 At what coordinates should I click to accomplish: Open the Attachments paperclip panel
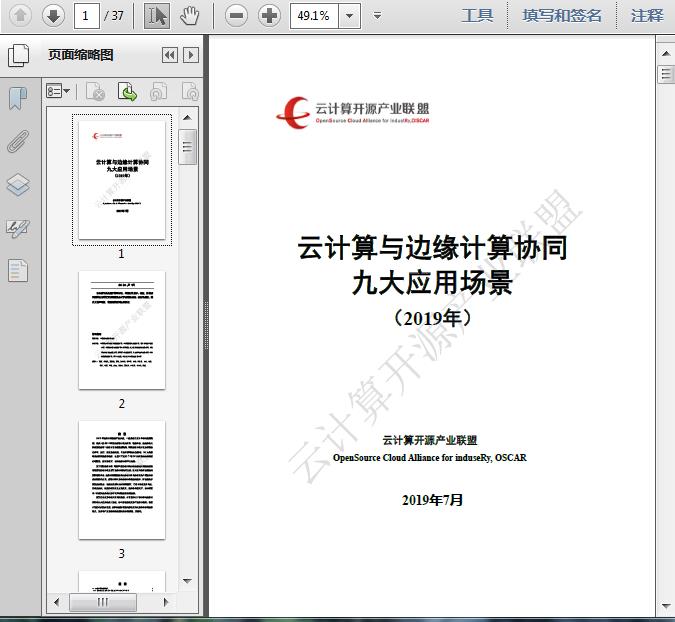[18, 141]
